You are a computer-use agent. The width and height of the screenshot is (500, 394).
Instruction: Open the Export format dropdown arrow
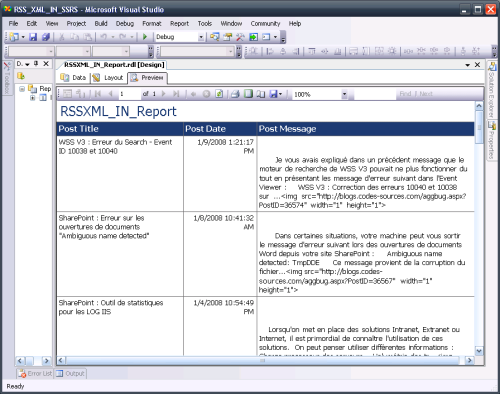click(x=280, y=94)
